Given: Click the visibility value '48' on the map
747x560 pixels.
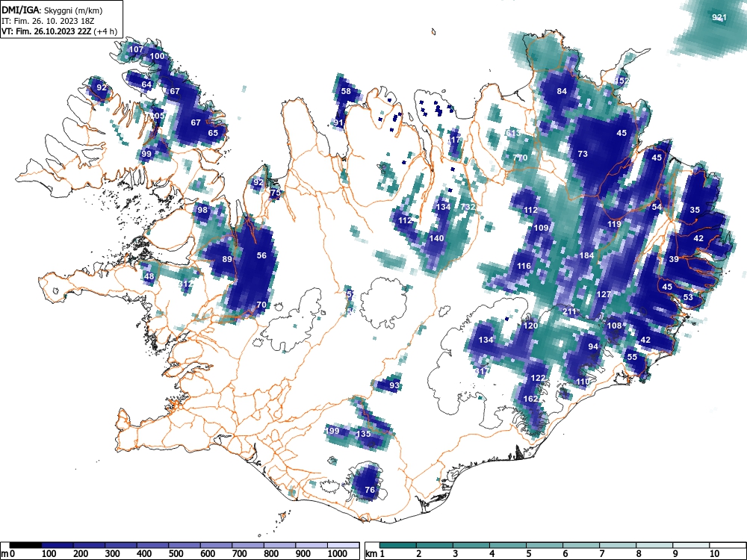Looking at the screenshot, I should click(149, 277).
